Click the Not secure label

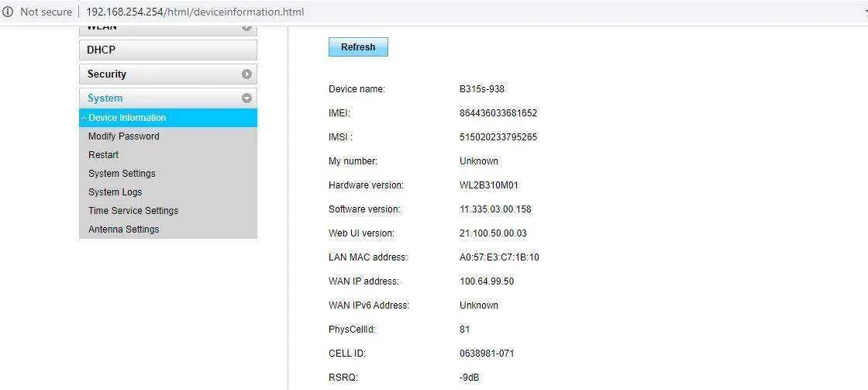(46, 12)
